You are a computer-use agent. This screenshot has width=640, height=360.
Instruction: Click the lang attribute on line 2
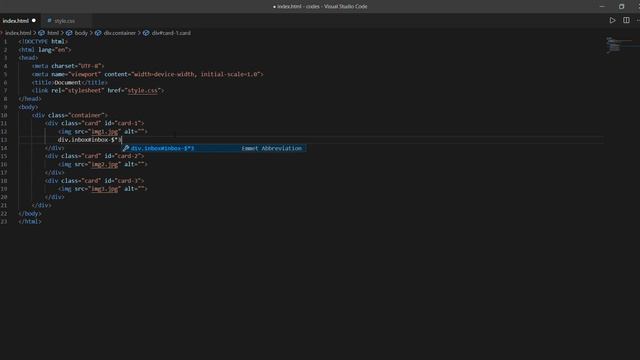pyautogui.click(x=54, y=50)
